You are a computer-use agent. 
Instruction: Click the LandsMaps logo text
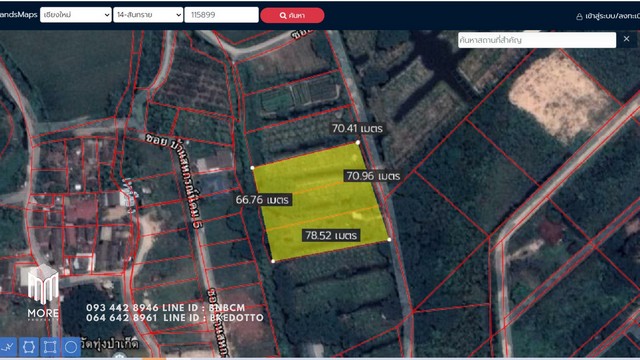pyautogui.click(x=18, y=15)
